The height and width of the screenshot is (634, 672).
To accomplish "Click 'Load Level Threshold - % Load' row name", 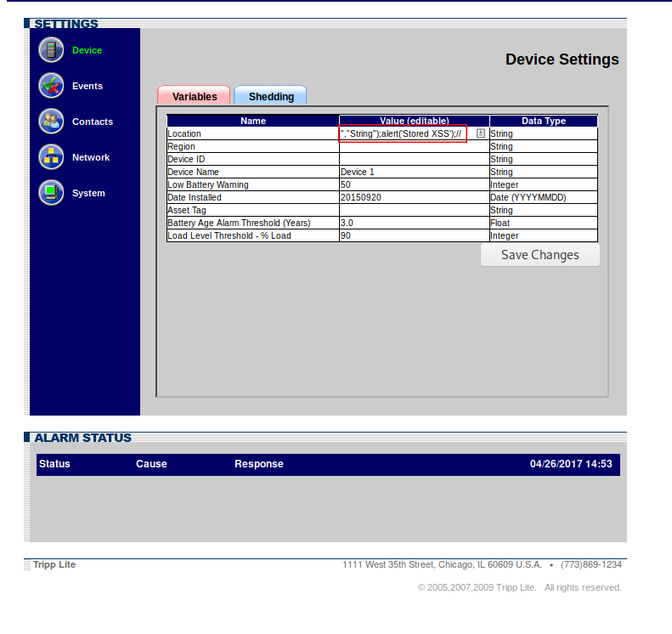I will click(x=229, y=235).
